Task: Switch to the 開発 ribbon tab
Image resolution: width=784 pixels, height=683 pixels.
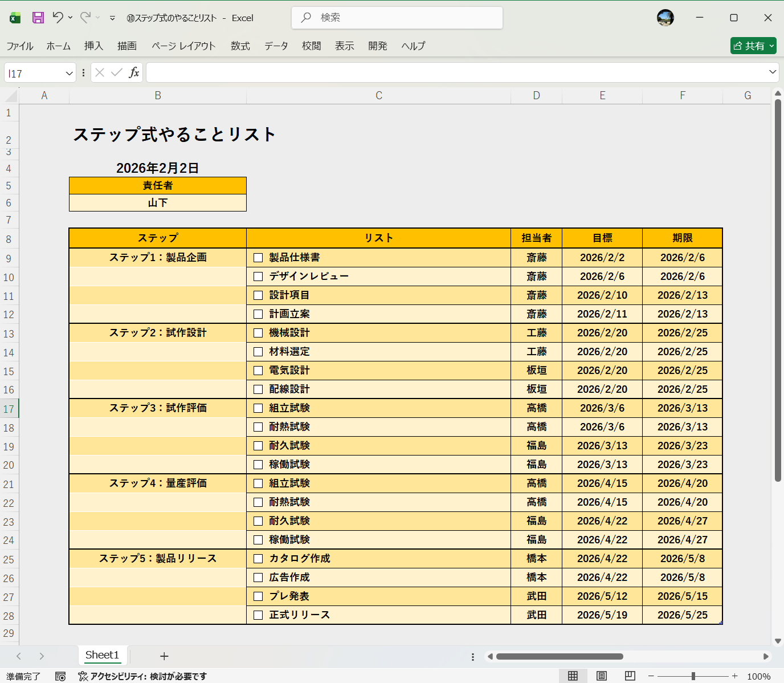Action: [x=378, y=46]
